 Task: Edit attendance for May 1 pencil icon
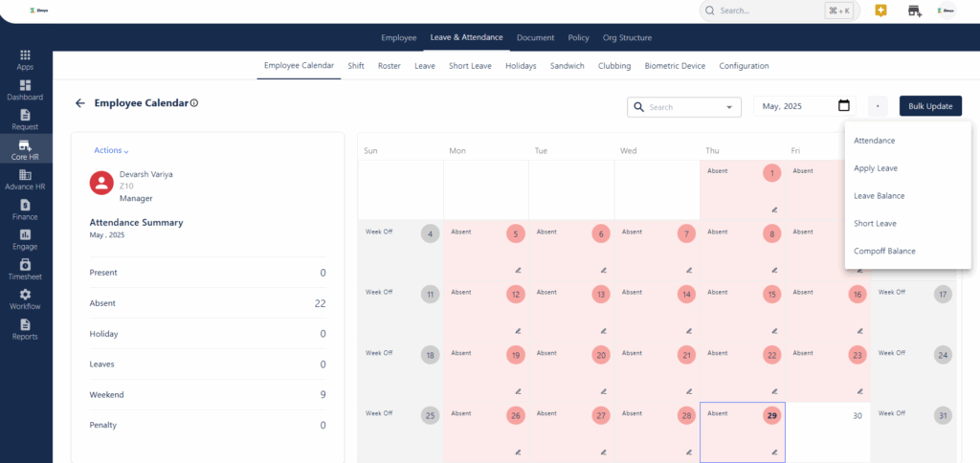point(774,209)
